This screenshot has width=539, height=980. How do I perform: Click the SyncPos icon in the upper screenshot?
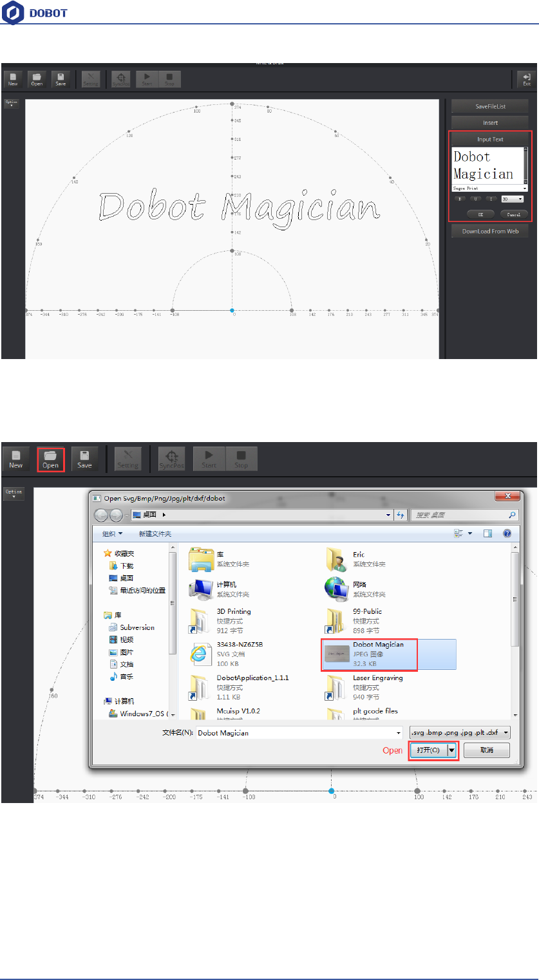[x=120, y=79]
